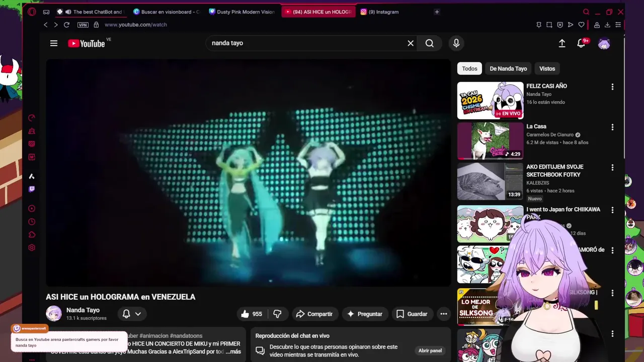Click Abrir panel for chat replay
Image resolution: width=644 pixels, height=362 pixels.
[430, 350]
